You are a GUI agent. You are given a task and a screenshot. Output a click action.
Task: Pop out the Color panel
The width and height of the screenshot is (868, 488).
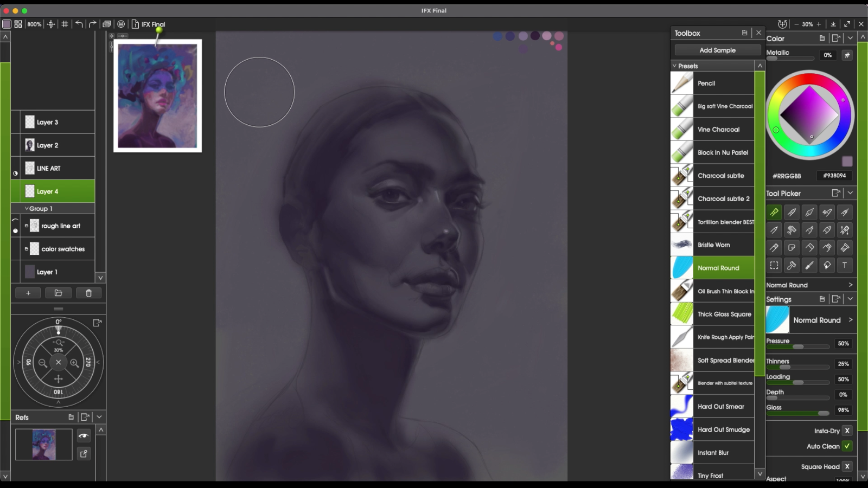point(836,38)
